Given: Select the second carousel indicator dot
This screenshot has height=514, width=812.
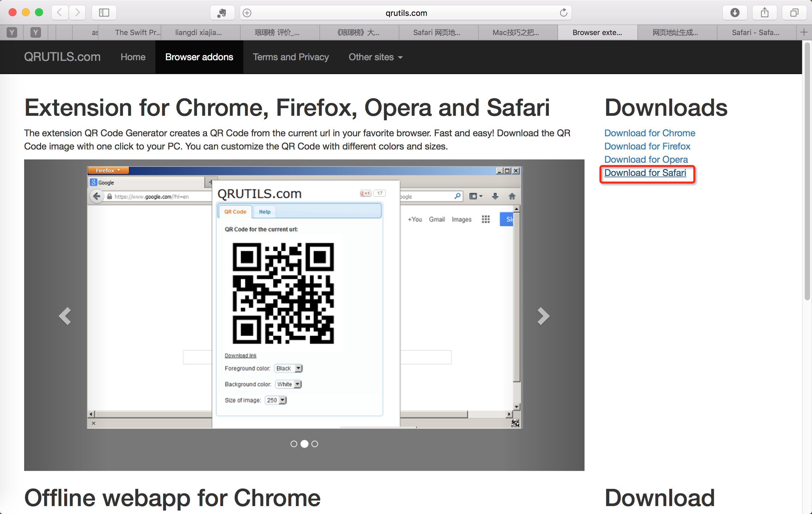Looking at the screenshot, I should [304, 444].
